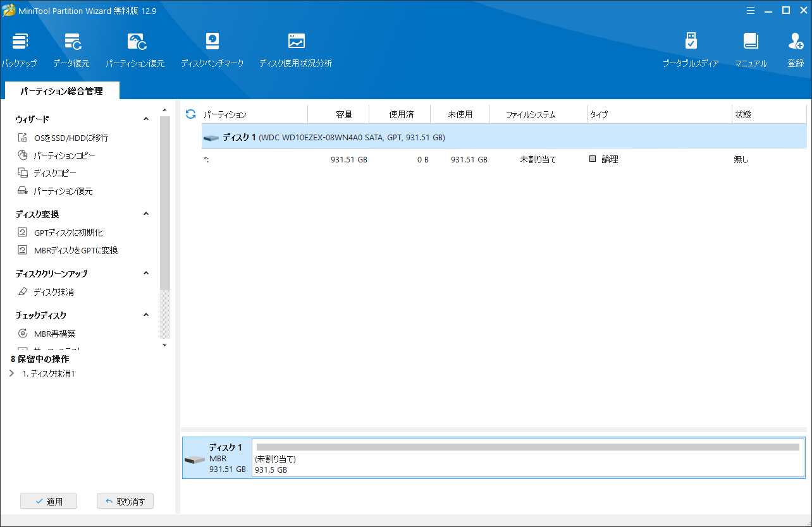Launch データ復元 (Data Recovery)
Screen dimensions: 812x527
point(71,50)
